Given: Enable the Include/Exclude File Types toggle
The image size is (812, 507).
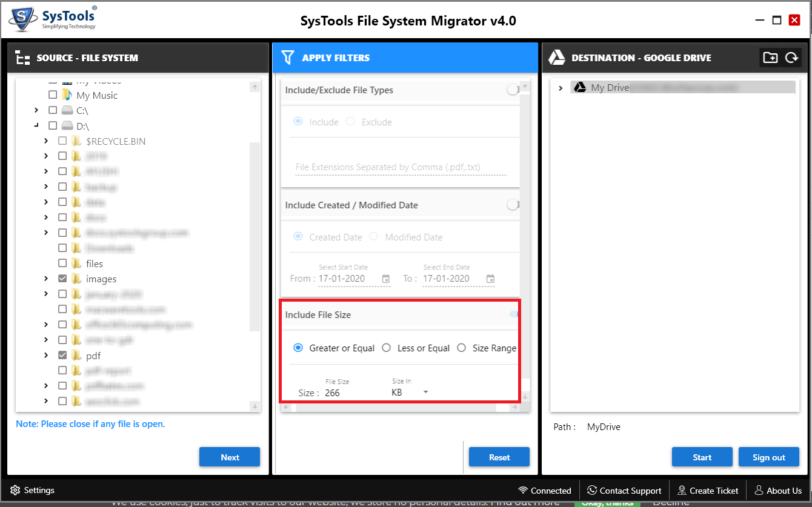Looking at the screenshot, I should tap(513, 90).
